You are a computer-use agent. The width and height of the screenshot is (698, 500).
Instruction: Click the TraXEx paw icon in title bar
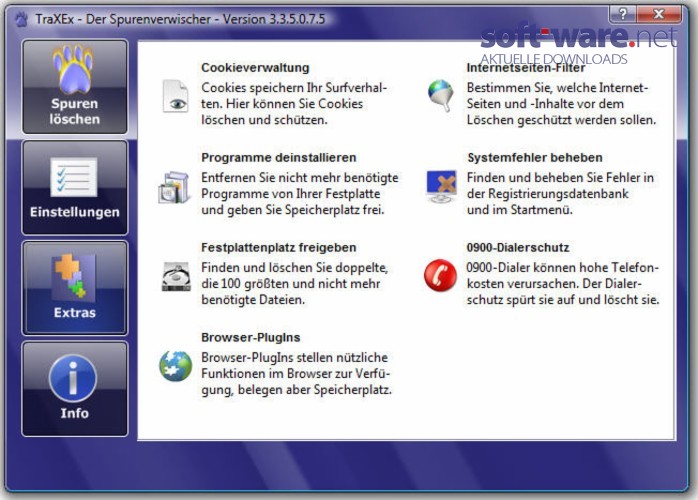click(21, 19)
